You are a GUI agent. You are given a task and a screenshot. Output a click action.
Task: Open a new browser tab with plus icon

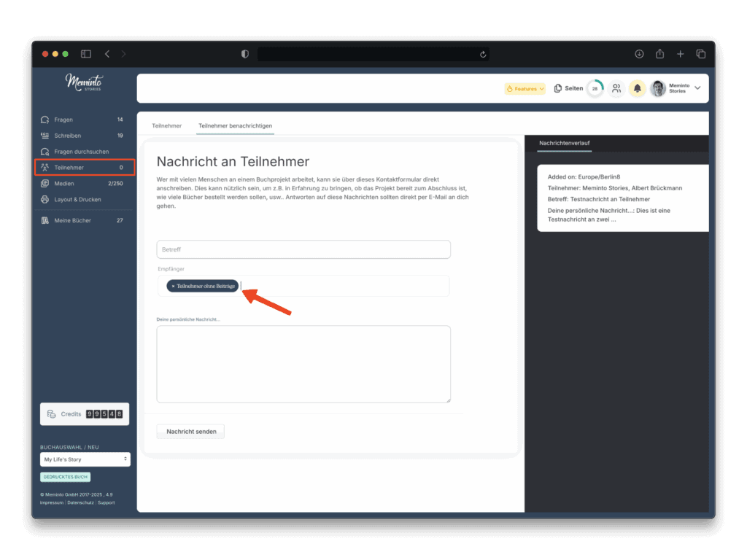point(680,54)
